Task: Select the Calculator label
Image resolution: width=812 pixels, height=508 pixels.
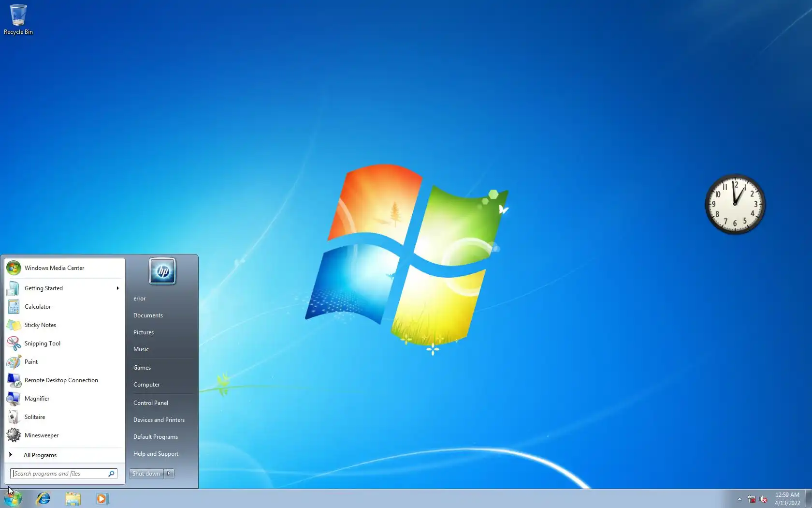Action: (38, 307)
